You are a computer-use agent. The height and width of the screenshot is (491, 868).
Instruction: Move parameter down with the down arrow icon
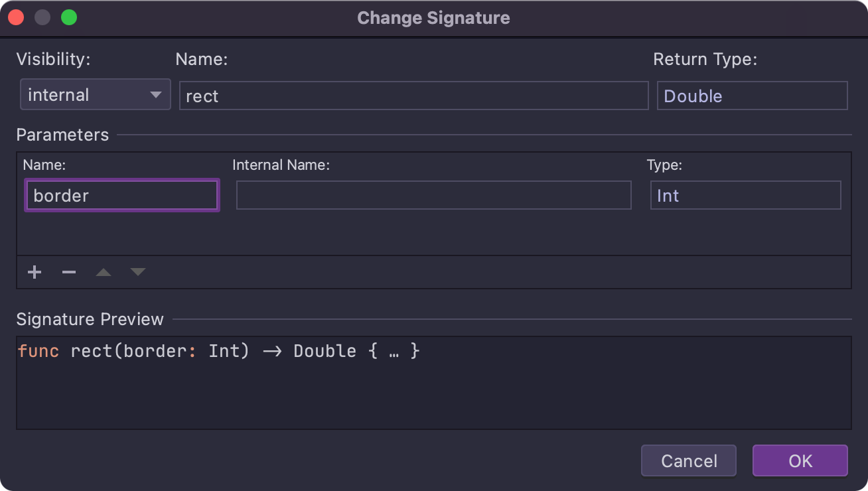tap(137, 272)
